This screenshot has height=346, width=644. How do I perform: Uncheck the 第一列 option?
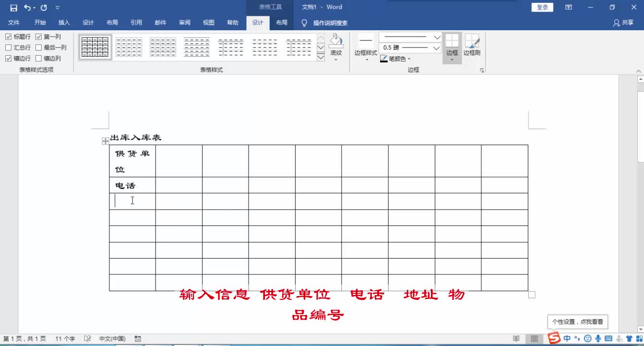[x=38, y=36]
